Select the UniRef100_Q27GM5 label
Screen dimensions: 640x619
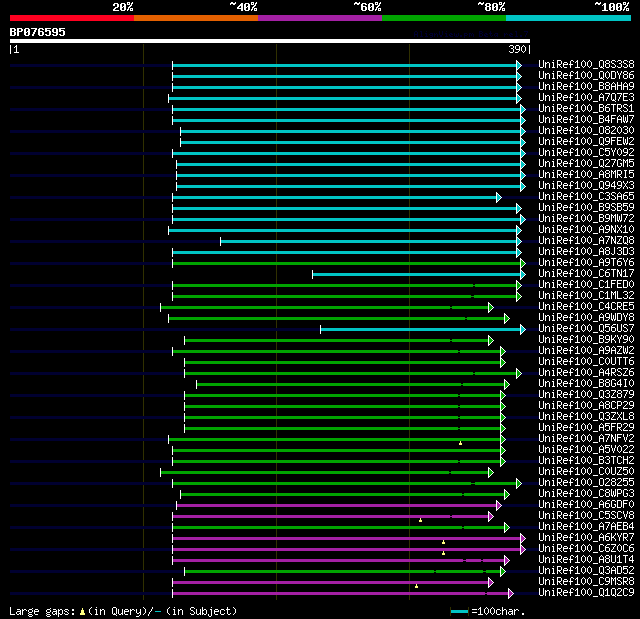586,164
